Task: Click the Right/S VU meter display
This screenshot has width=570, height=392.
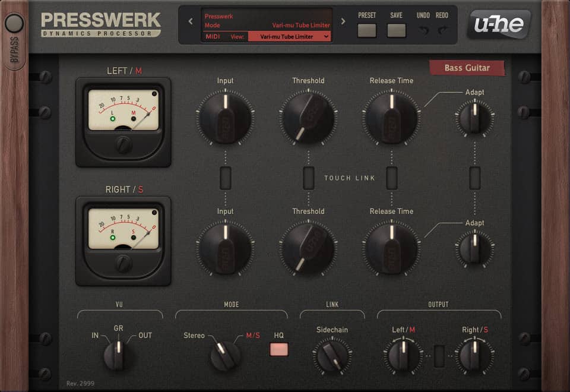Action: pyautogui.click(x=123, y=229)
